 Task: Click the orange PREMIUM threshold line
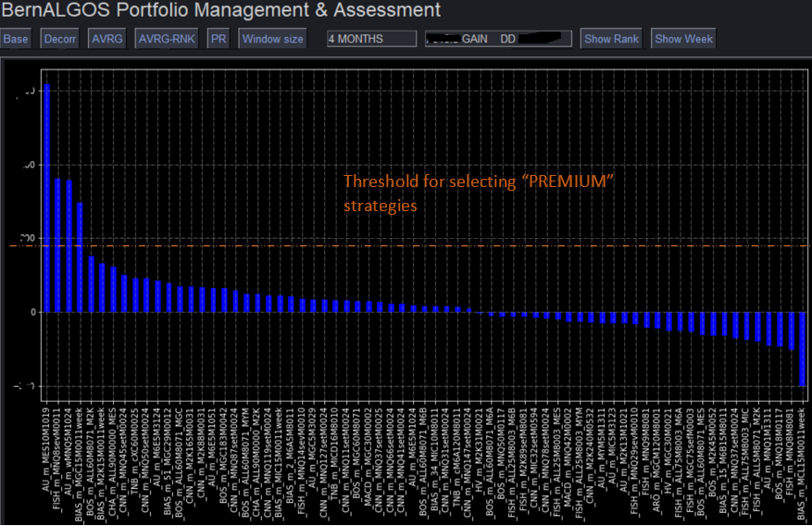pos(409,245)
